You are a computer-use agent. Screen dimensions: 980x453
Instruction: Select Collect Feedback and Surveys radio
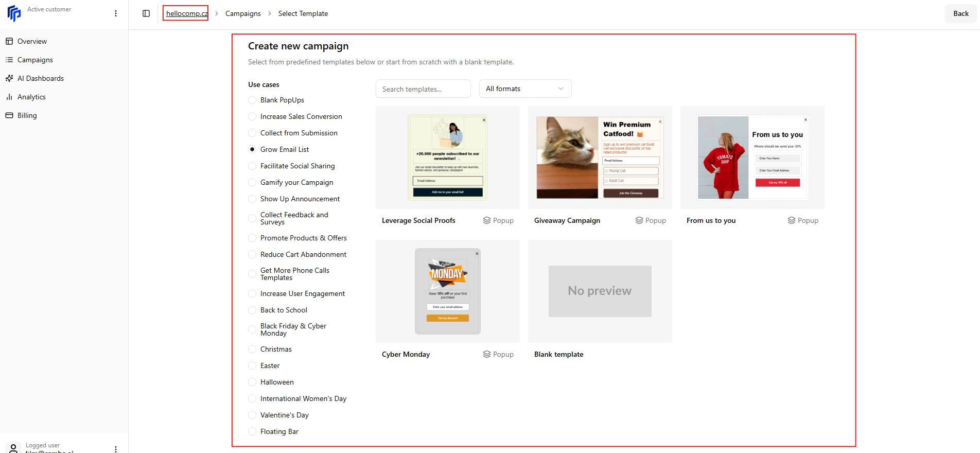pyautogui.click(x=252, y=218)
